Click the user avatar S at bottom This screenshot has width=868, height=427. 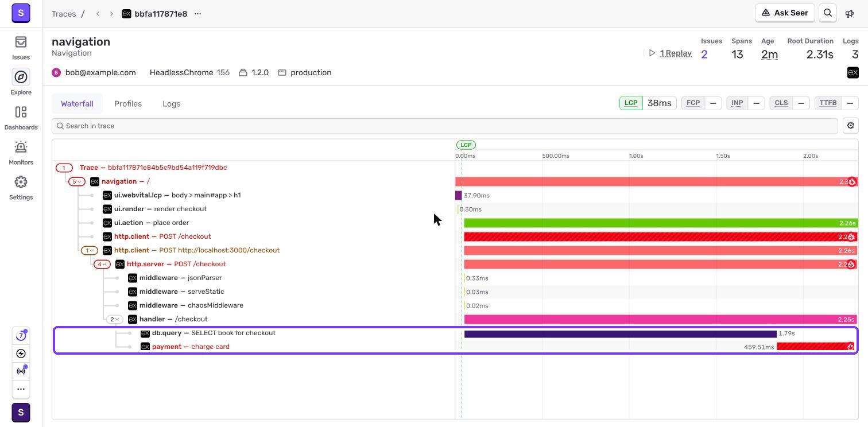pyautogui.click(x=21, y=413)
